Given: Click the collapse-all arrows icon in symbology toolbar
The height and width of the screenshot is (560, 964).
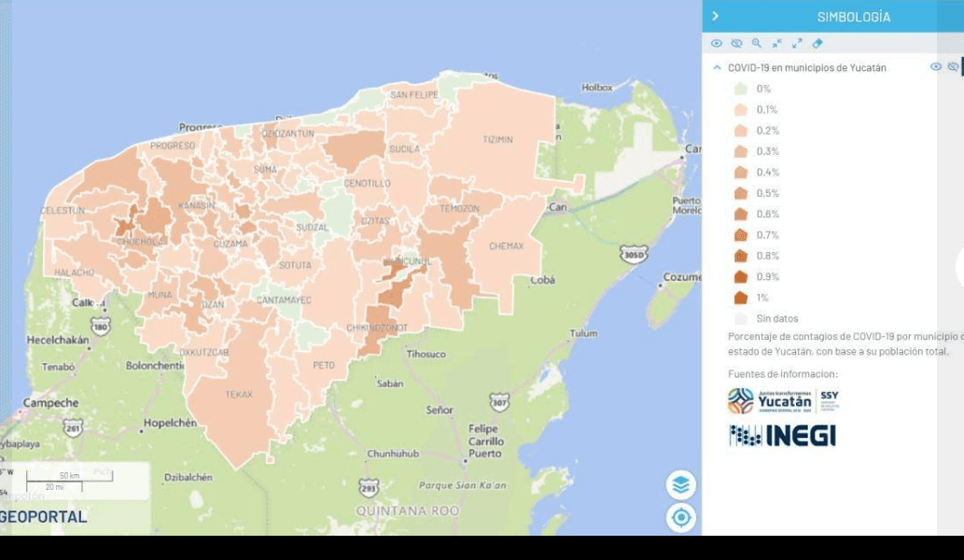Looking at the screenshot, I should [775, 43].
